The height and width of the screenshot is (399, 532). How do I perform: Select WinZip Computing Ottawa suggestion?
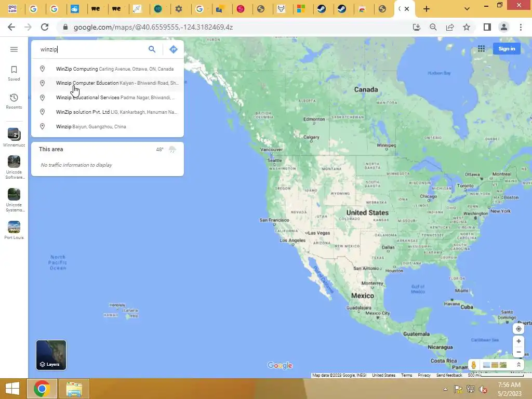click(108, 69)
